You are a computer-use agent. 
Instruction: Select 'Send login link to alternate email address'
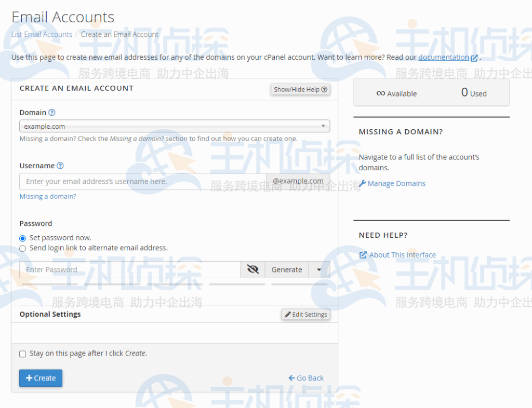(x=22, y=249)
